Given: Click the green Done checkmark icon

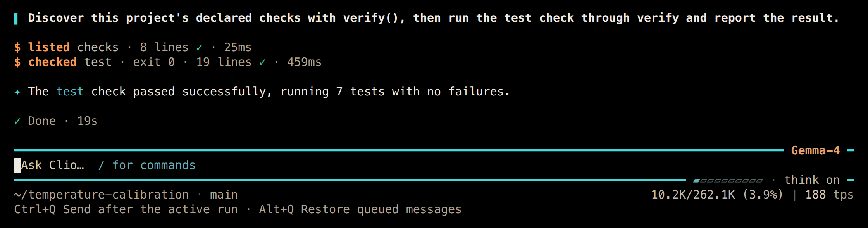Looking at the screenshot, I should tap(17, 121).
